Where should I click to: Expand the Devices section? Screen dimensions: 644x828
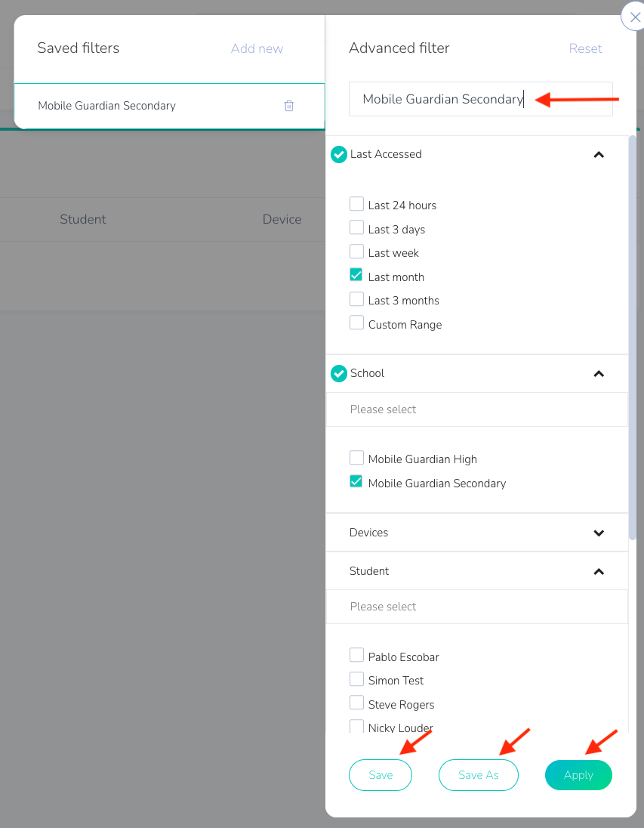tap(599, 533)
